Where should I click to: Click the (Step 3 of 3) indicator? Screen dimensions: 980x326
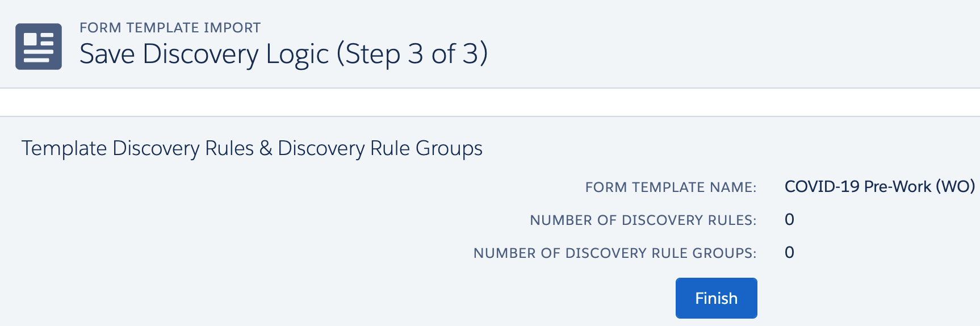coord(412,55)
